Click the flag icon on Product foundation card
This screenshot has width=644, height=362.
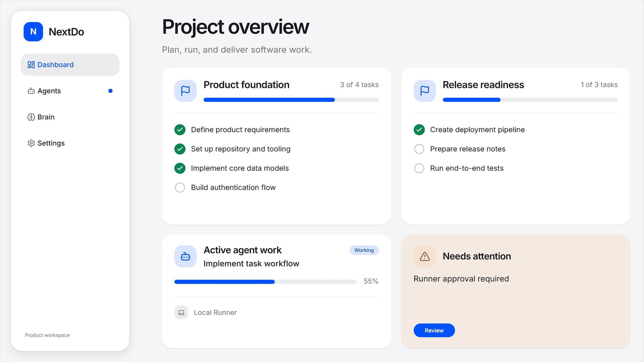pos(185,91)
